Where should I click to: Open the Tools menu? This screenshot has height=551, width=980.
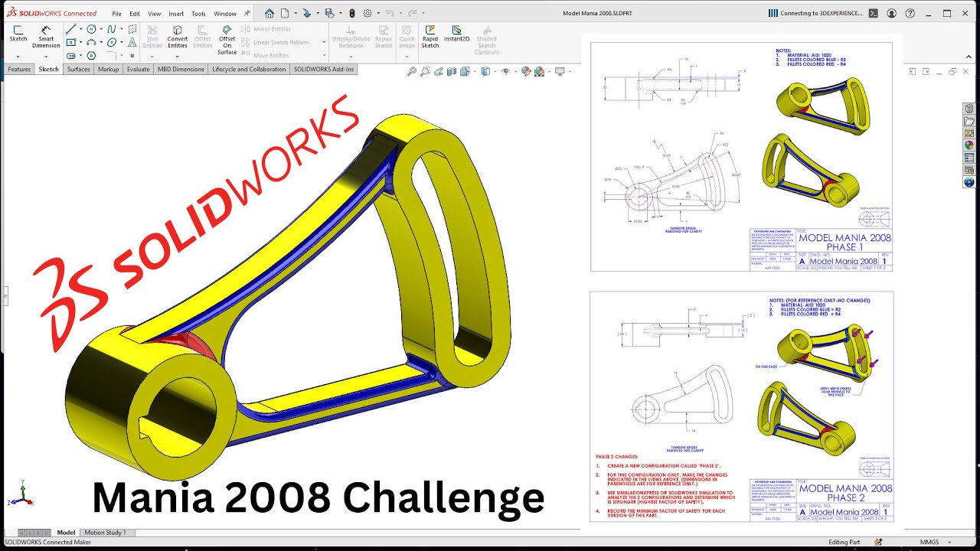pyautogui.click(x=198, y=14)
